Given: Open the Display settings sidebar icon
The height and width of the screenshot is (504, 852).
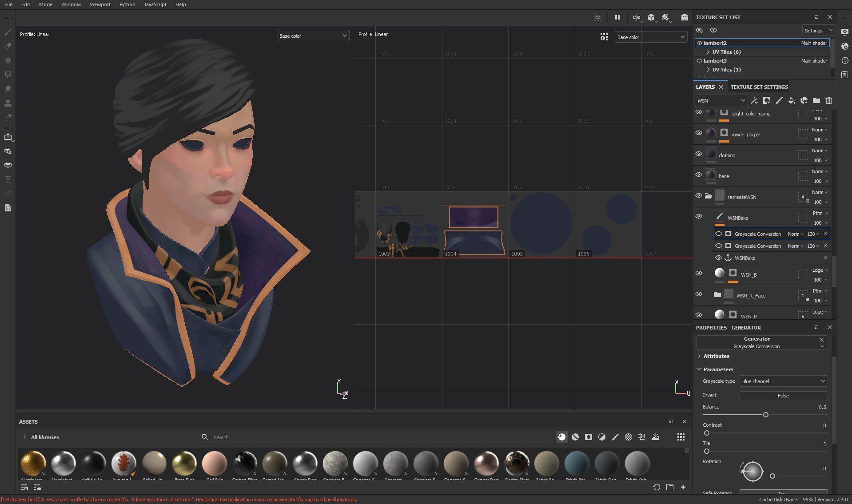Looking at the screenshot, I should 845,32.
